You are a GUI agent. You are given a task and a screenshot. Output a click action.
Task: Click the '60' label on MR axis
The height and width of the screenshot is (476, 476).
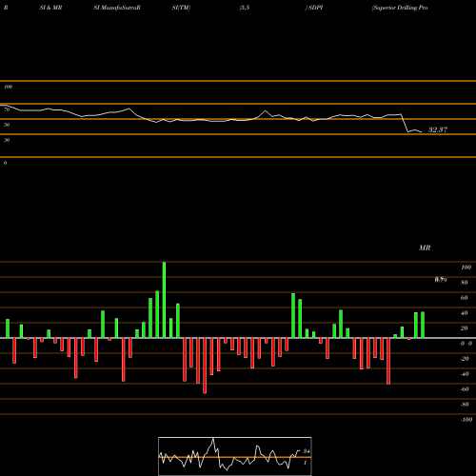point(465,298)
